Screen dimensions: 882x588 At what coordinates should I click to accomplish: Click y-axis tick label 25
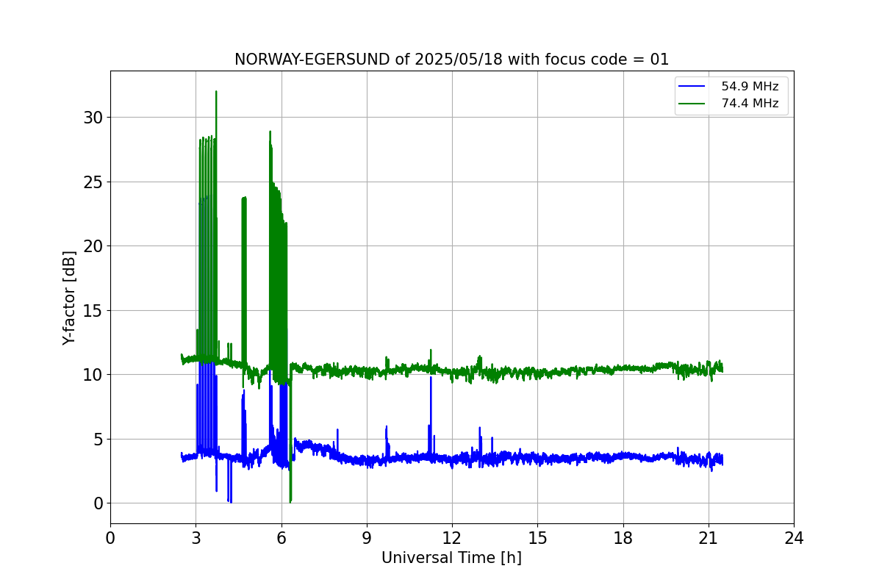coord(94,182)
